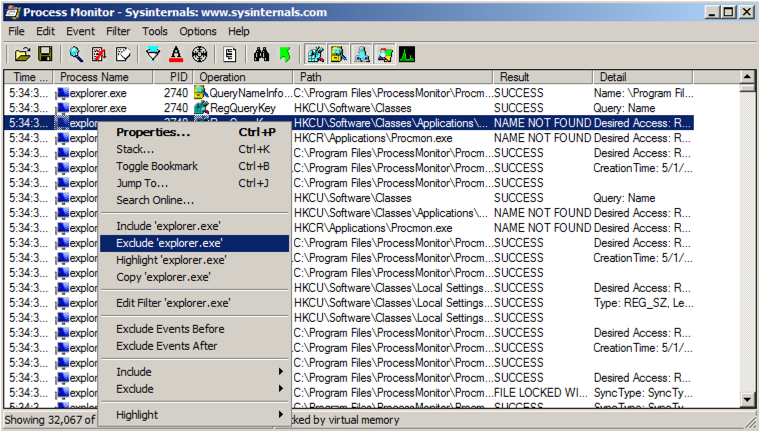Select Toggle Bookmark context menu entry
Image resolution: width=759 pixels, height=431 pixels.
click(195, 166)
